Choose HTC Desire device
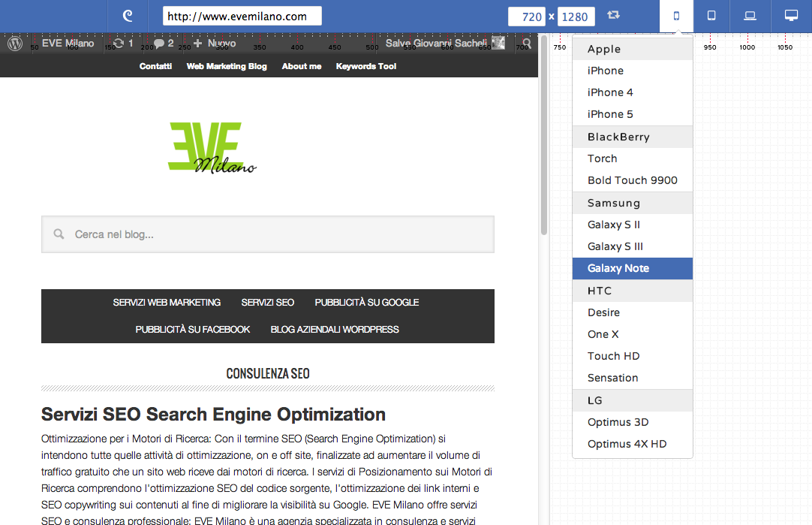The image size is (812, 525). click(633, 312)
